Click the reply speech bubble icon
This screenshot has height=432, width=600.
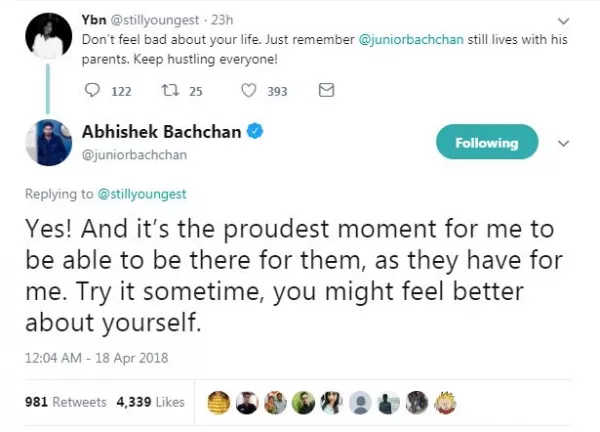coord(94,91)
